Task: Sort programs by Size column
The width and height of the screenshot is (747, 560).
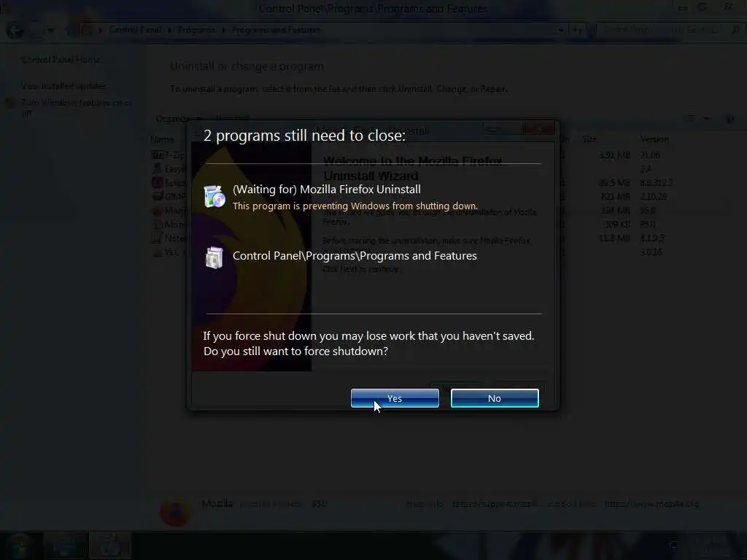Action: (x=589, y=139)
